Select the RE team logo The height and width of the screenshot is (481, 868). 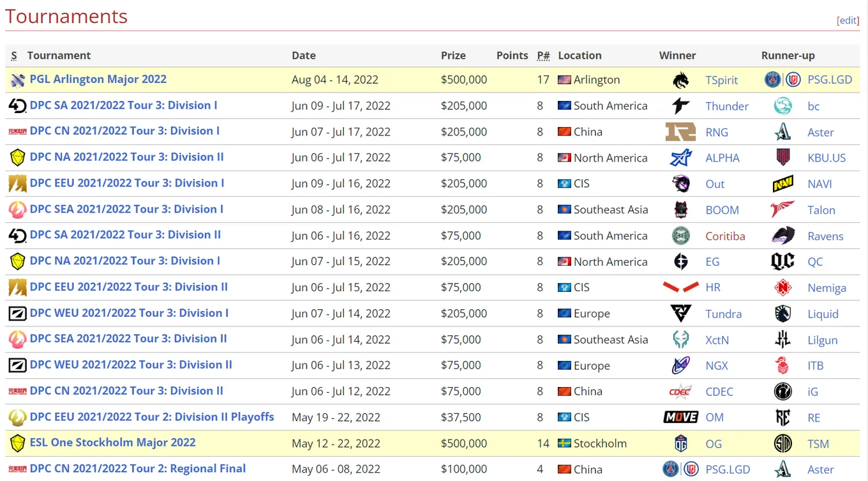(783, 418)
